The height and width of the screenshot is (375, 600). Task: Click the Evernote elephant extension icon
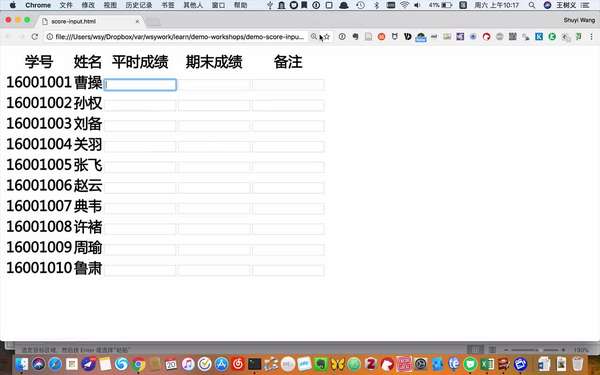[x=355, y=37]
